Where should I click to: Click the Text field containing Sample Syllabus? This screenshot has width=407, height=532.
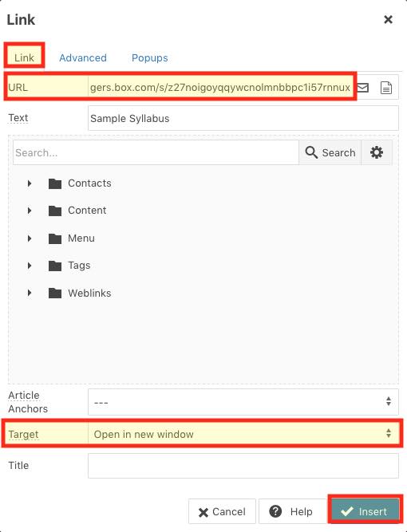[243, 118]
